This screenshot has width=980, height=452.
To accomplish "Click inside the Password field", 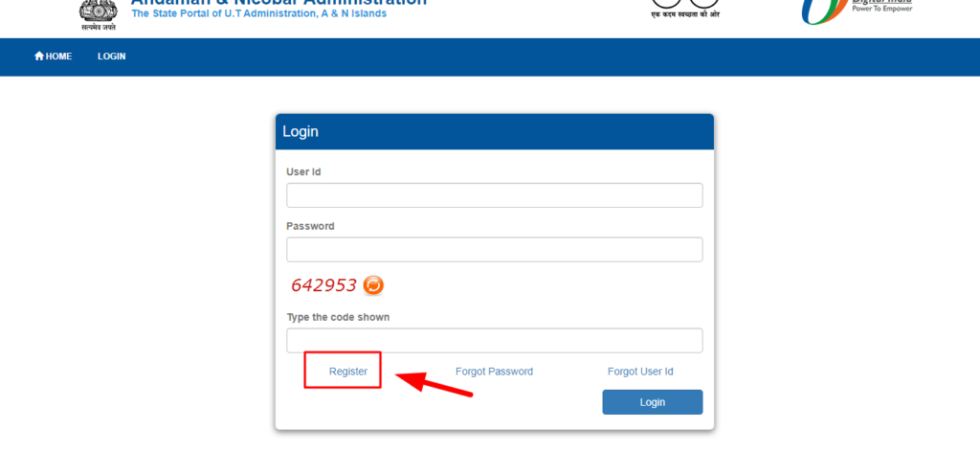I will point(495,249).
